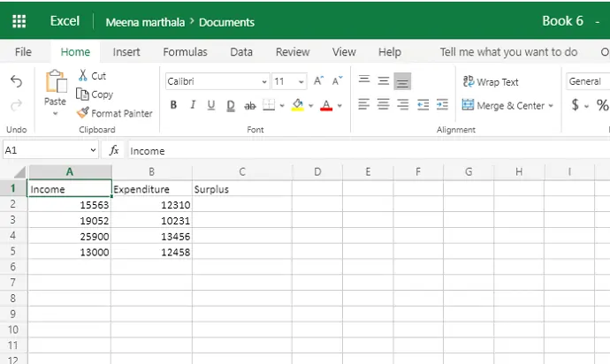
Task: Select the Format Painter tool
Action: pyautogui.click(x=114, y=113)
